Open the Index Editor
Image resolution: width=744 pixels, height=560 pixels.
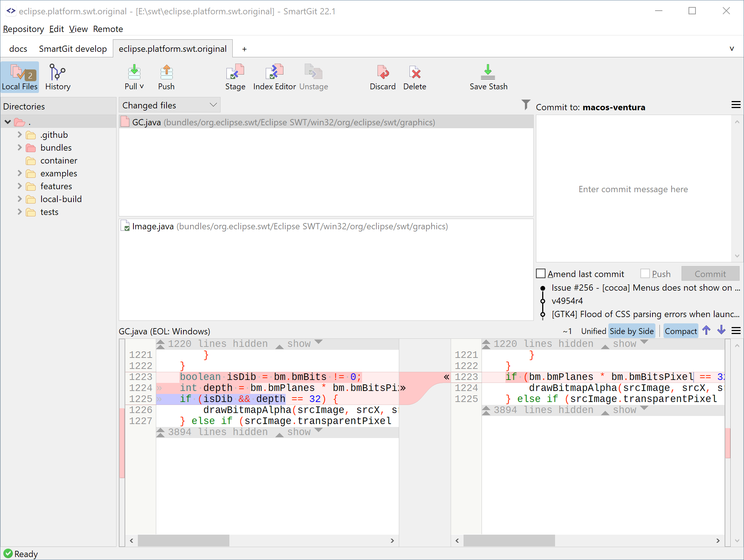click(275, 77)
